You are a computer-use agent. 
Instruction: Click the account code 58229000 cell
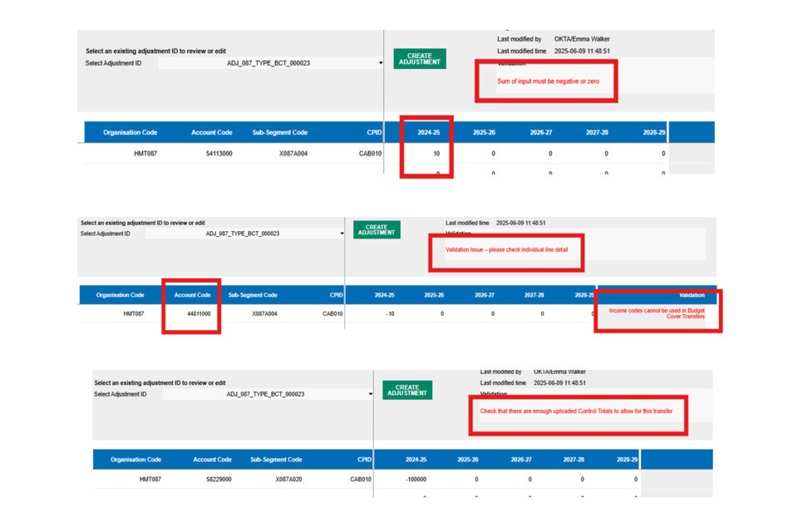(212, 480)
